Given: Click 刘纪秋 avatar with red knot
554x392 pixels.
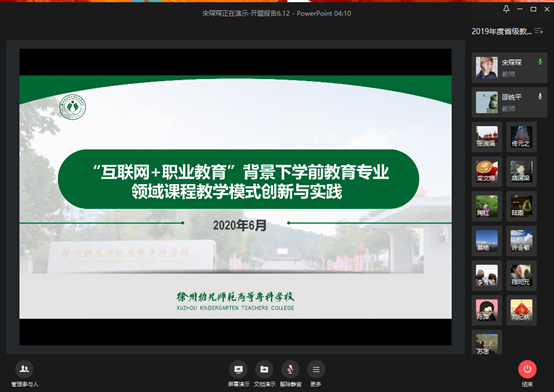Looking at the screenshot, I should click(x=521, y=310).
